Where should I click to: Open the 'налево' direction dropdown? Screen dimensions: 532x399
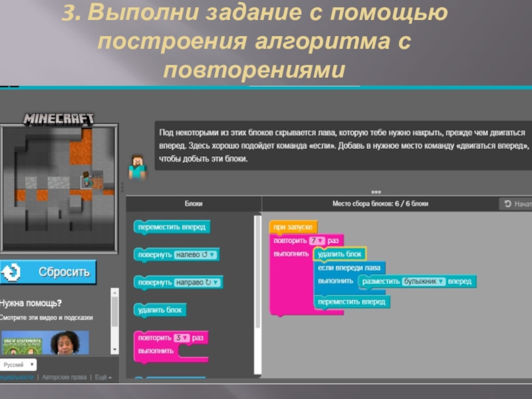click(x=195, y=255)
